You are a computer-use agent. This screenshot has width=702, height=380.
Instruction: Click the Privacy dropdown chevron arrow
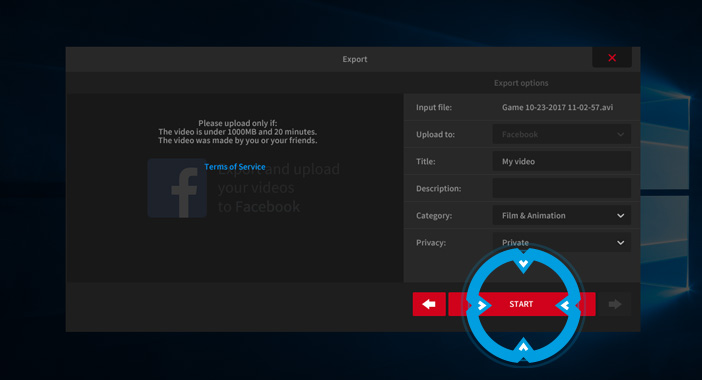[621, 243]
